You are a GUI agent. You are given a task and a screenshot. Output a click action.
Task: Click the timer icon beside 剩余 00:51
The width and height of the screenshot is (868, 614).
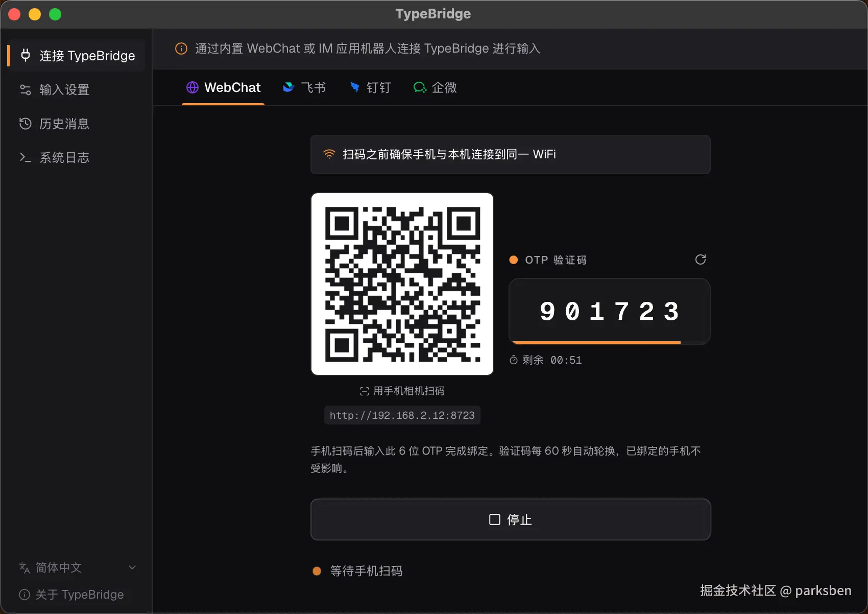(514, 360)
